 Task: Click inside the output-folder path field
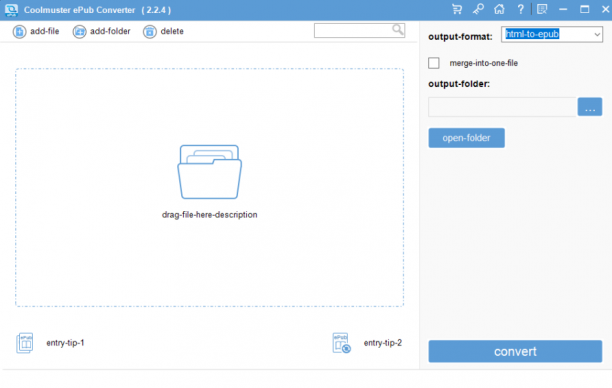pyautogui.click(x=502, y=107)
